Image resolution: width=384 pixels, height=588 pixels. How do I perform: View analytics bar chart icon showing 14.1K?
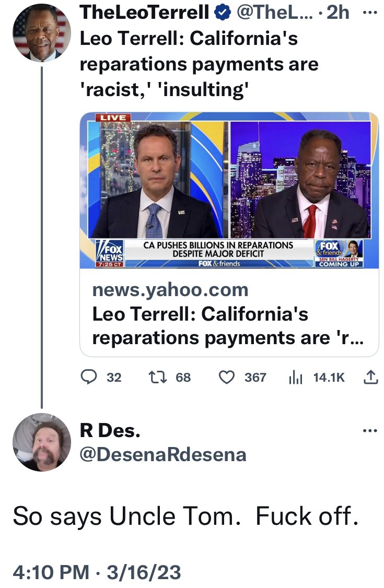[x=296, y=377]
